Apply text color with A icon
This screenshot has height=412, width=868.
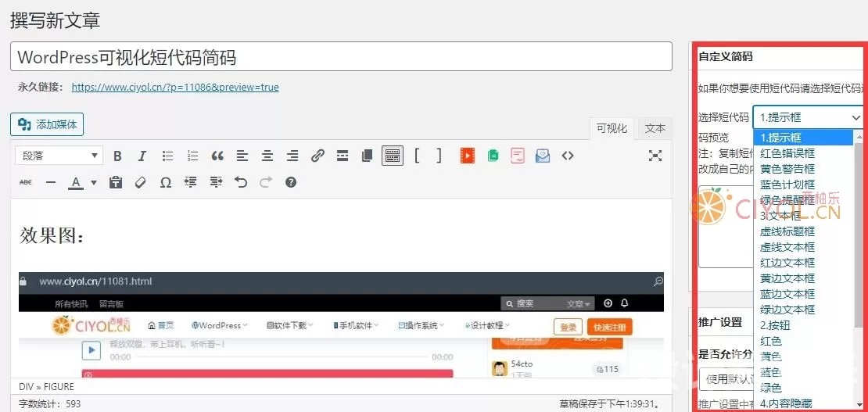(x=75, y=182)
